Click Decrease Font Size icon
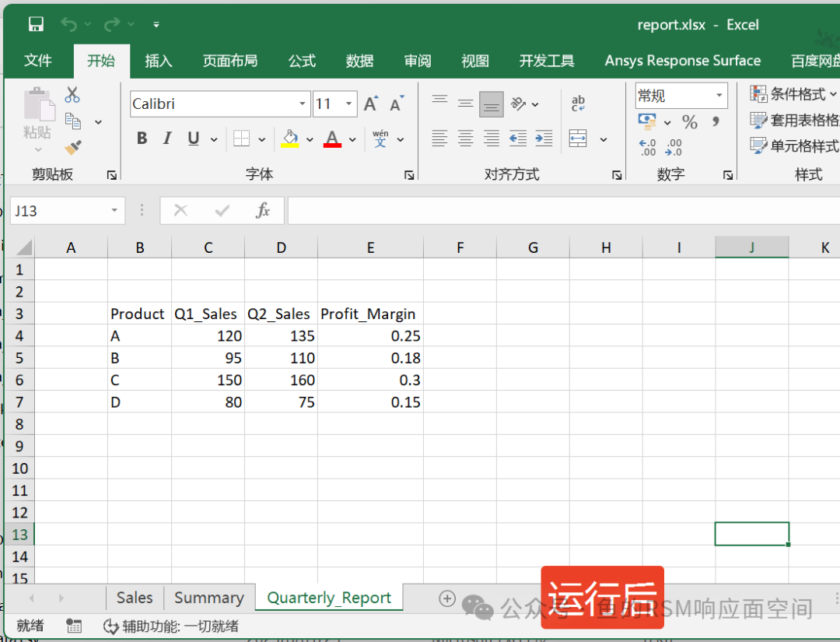The height and width of the screenshot is (642, 840). pos(397,103)
